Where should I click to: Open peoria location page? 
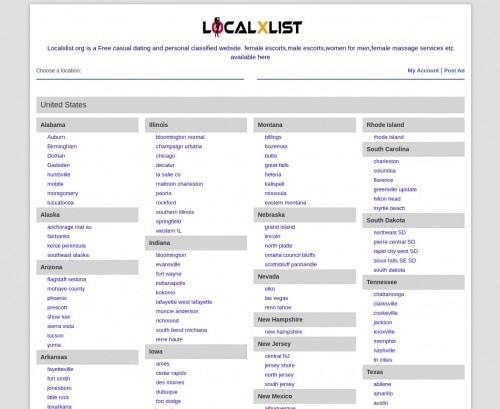pos(163,193)
